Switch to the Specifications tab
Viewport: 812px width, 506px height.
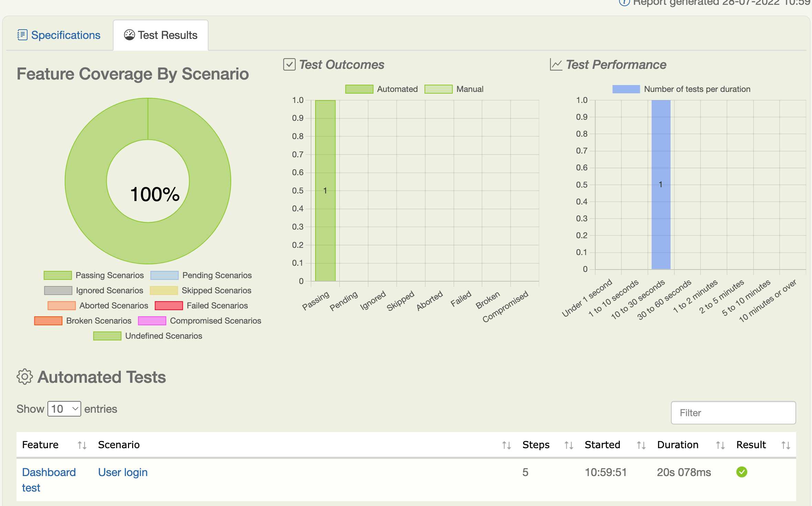pyautogui.click(x=65, y=35)
